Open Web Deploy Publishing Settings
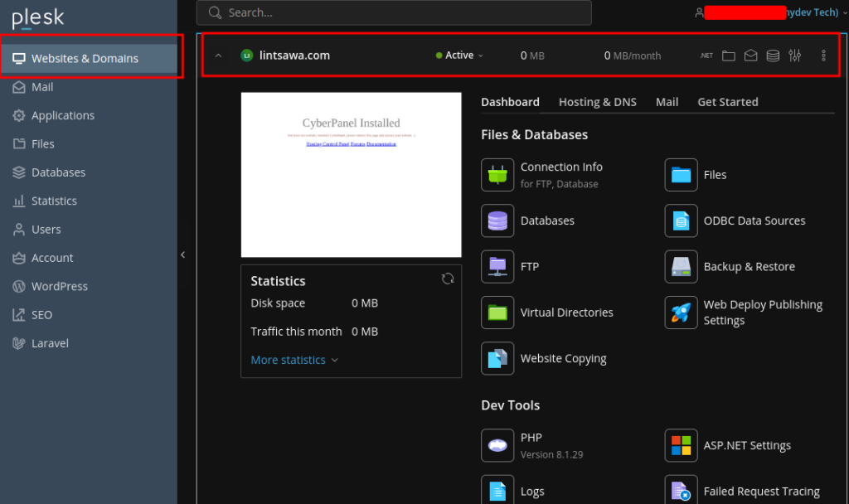This screenshot has width=849, height=504. [744, 313]
